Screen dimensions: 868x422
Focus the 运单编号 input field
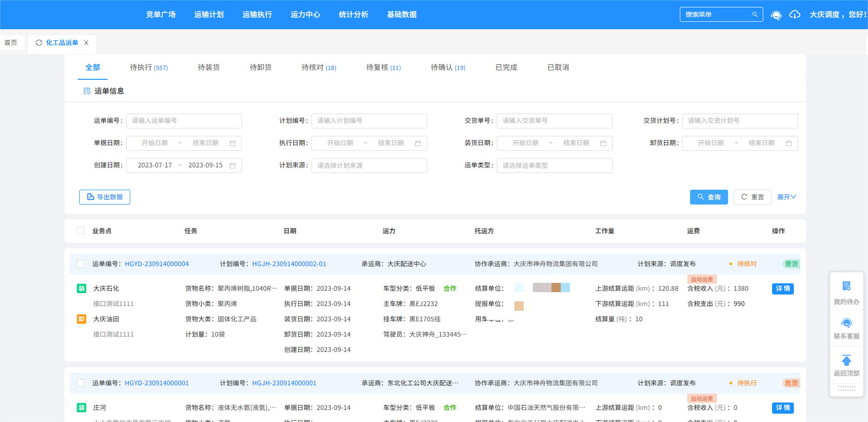[x=184, y=121]
